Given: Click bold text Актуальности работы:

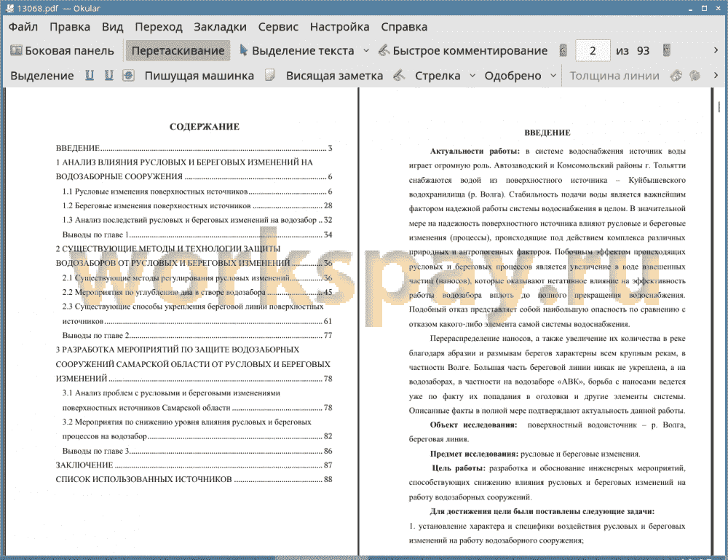Looking at the screenshot, I should click(x=475, y=151).
